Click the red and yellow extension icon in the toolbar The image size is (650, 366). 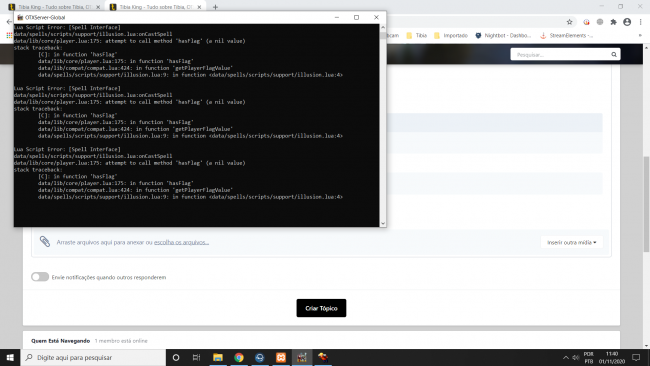586,22
